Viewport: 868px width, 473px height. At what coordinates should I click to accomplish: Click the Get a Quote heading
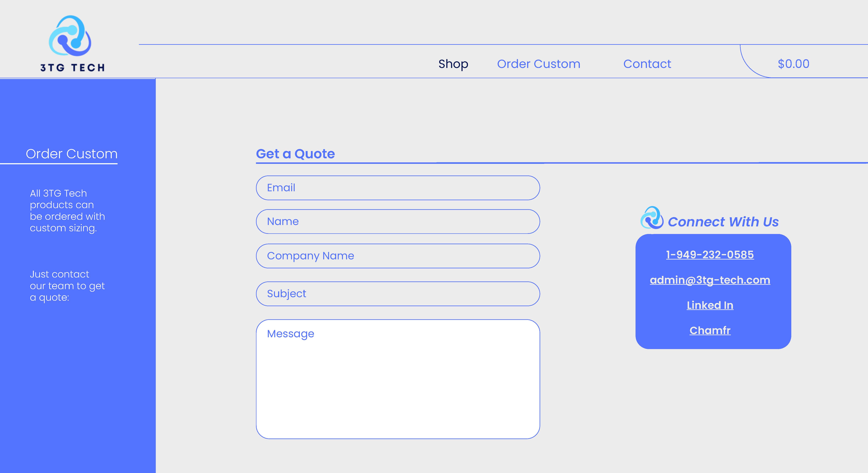coord(295,154)
